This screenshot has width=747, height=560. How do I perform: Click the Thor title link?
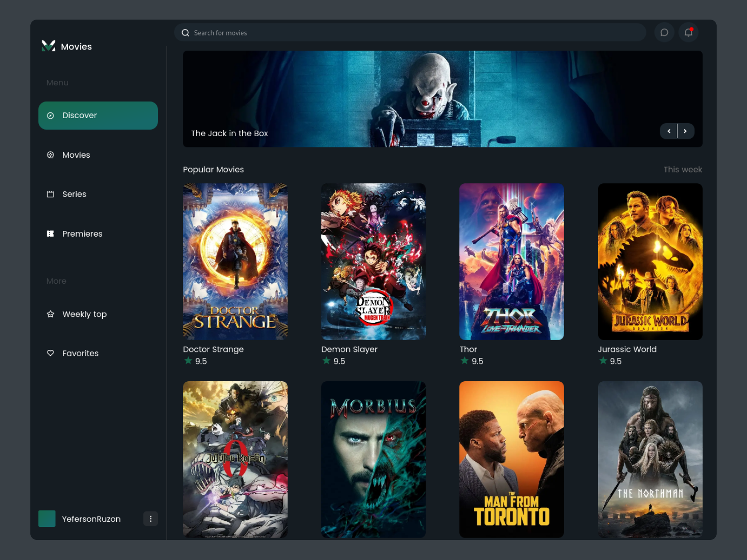point(468,349)
